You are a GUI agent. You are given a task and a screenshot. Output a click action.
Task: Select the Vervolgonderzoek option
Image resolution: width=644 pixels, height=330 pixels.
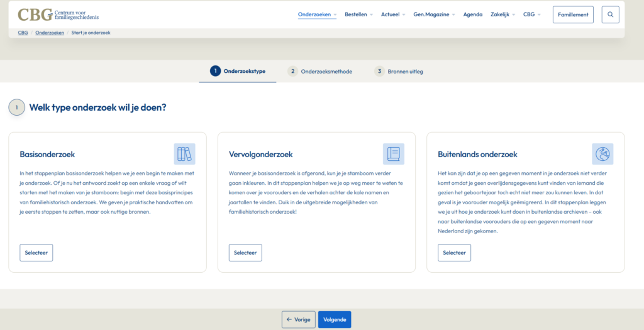tap(245, 253)
